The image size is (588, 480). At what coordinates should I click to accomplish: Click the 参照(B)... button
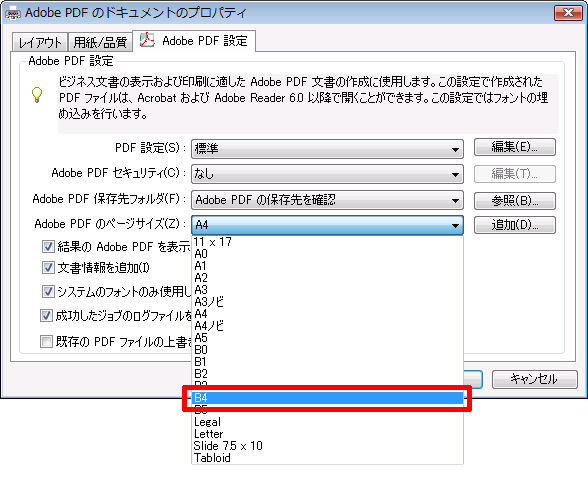coord(514,201)
